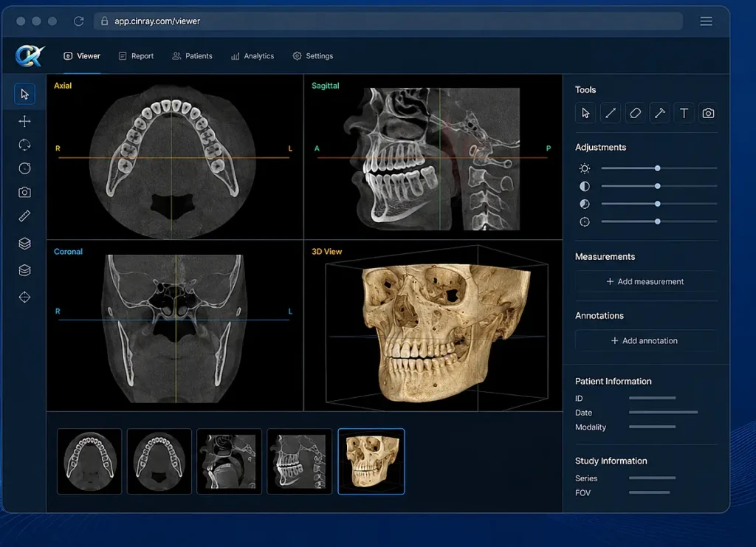The height and width of the screenshot is (547, 756).
Task: Click the fourth adjustments slider handle
Action: pos(658,221)
